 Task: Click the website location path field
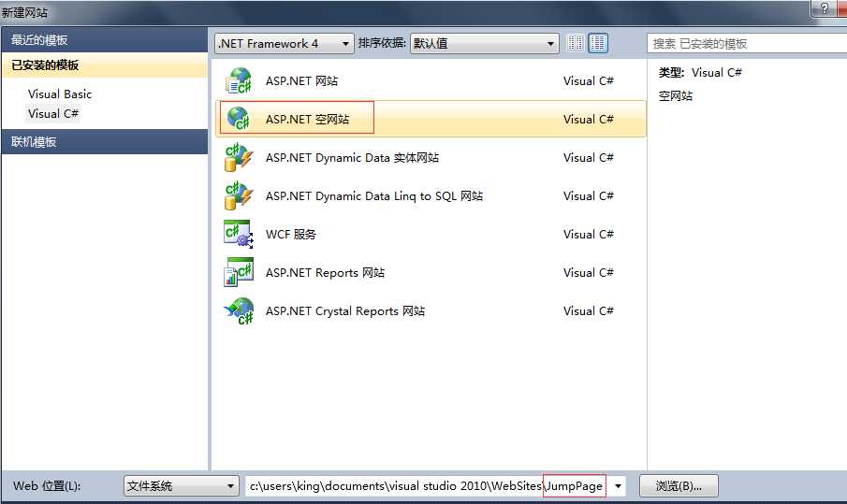point(427,486)
